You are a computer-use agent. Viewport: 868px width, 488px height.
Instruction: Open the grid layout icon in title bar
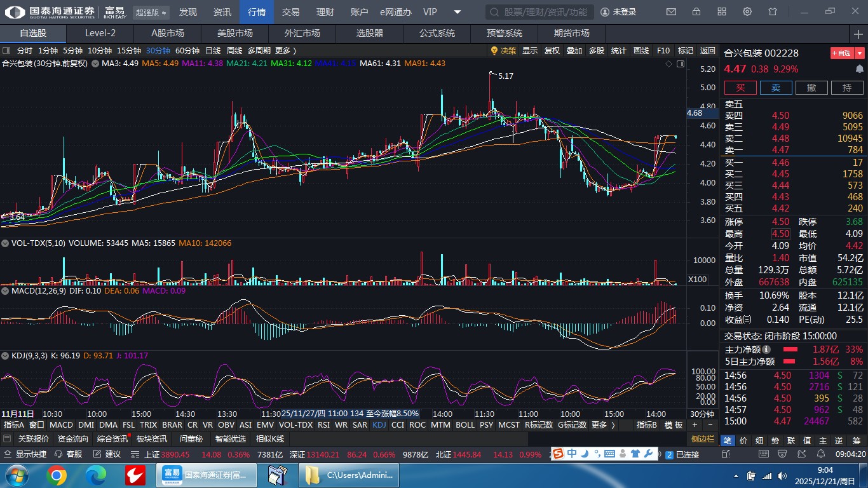pos(722,12)
